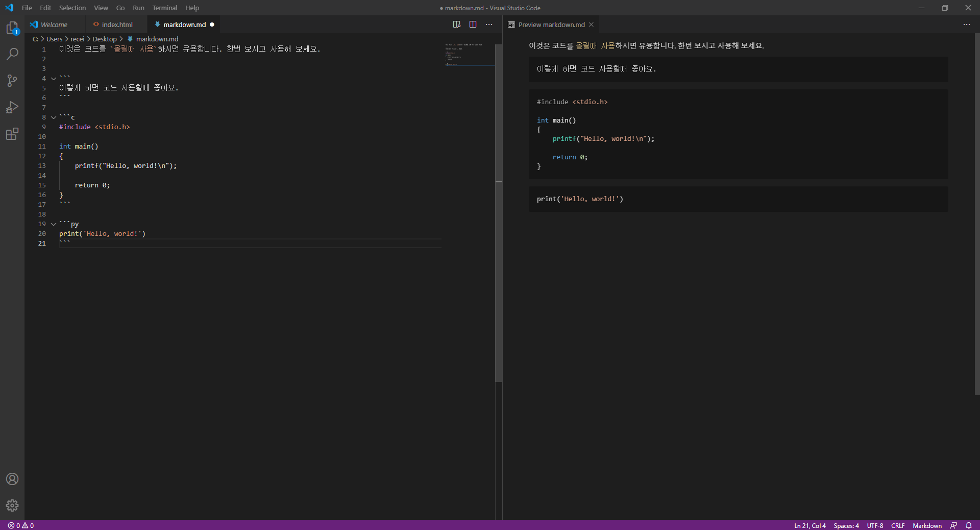Expand the Desktop breadcrumb segment

point(105,39)
